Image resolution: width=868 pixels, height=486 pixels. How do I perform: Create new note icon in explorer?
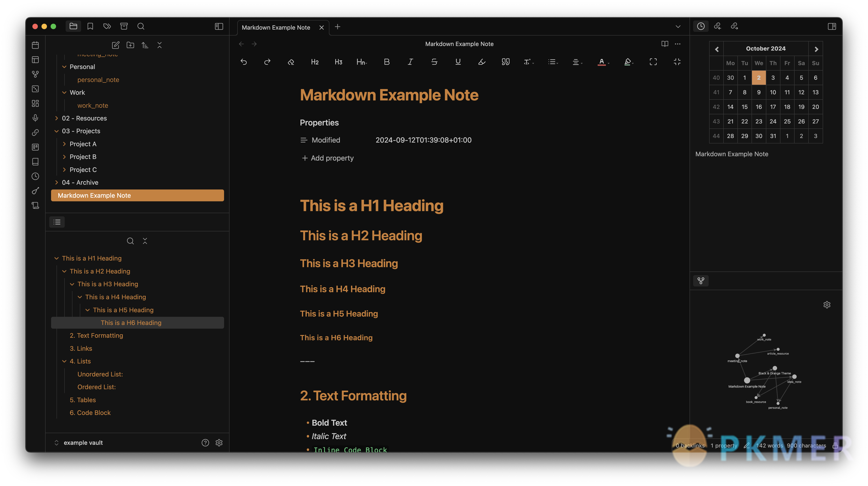116,45
